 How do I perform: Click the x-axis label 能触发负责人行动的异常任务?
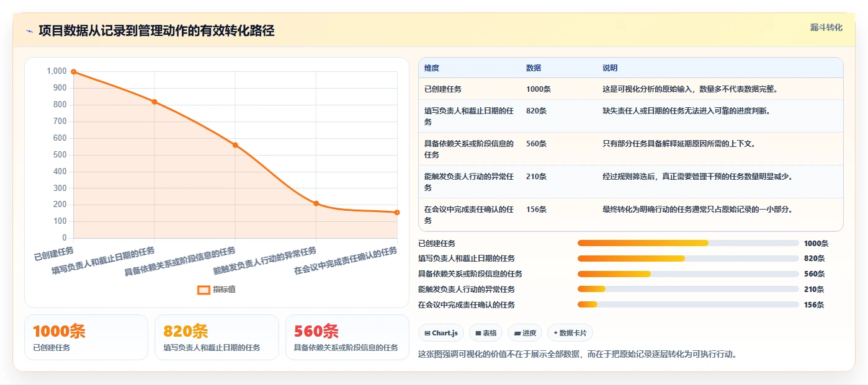coord(265,261)
